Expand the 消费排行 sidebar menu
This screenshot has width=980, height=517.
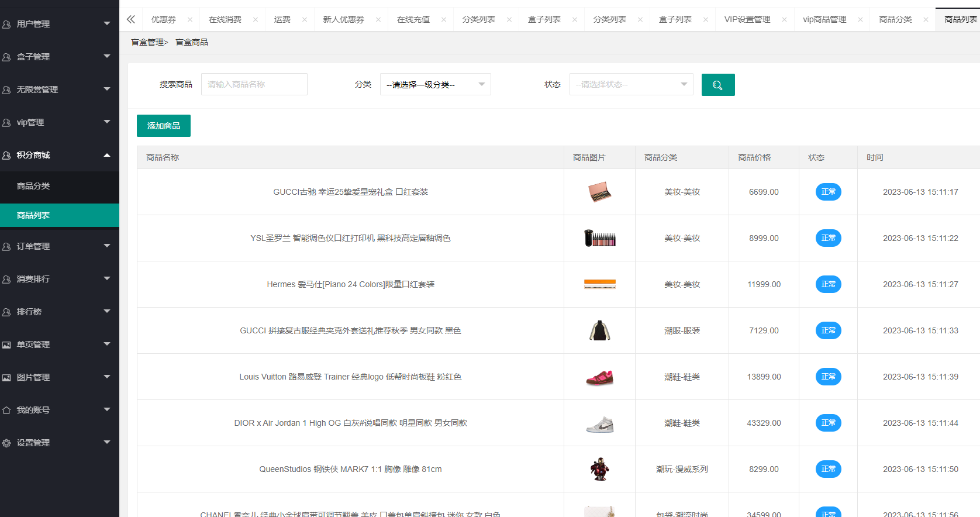(60, 279)
